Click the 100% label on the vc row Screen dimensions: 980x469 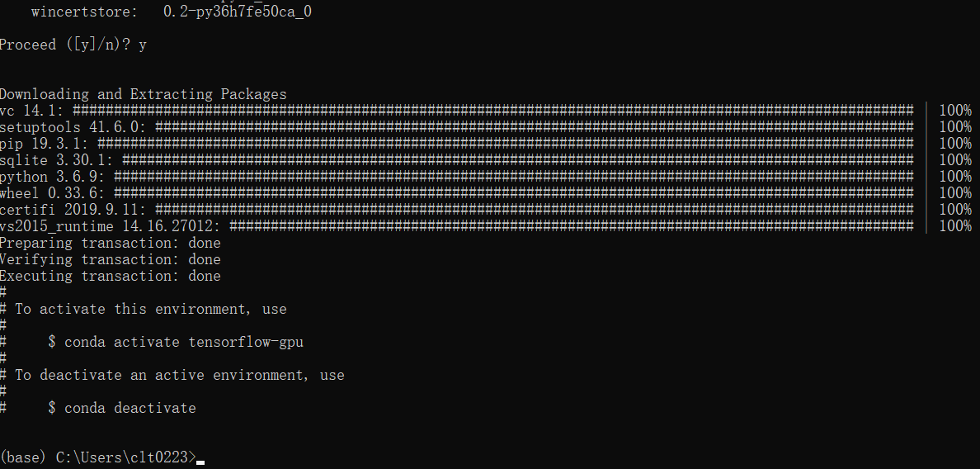click(954, 111)
